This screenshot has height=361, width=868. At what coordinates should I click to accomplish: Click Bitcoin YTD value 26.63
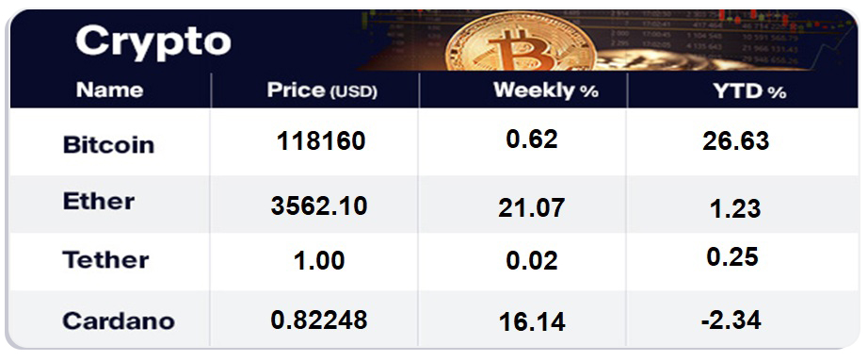735,141
